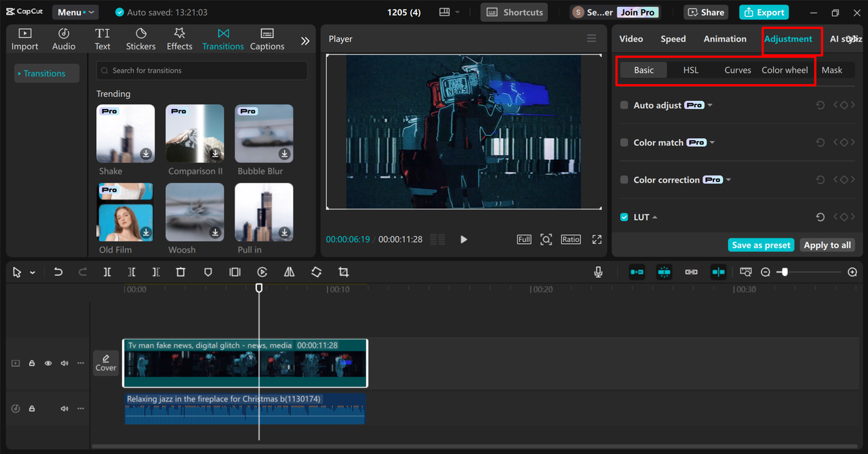This screenshot has height=454, width=868.
Task: Switch to the Speed tab
Action: [673, 39]
